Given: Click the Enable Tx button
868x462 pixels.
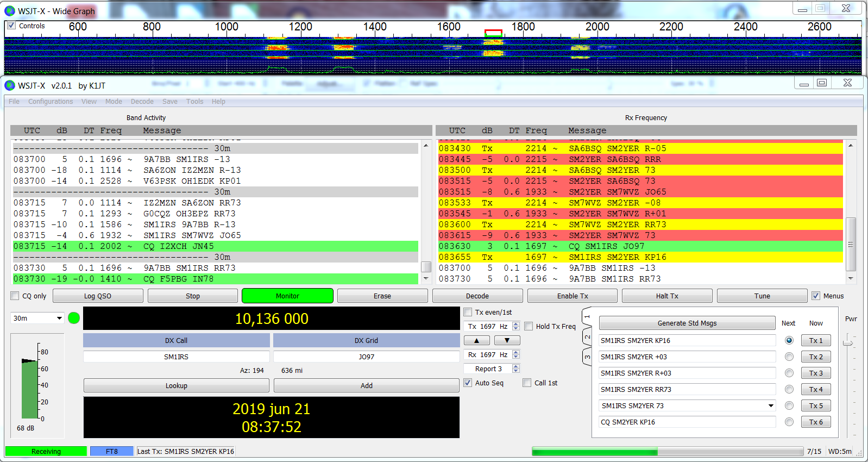Looking at the screenshot, I should pyautogui.click(x=572, y=296).
